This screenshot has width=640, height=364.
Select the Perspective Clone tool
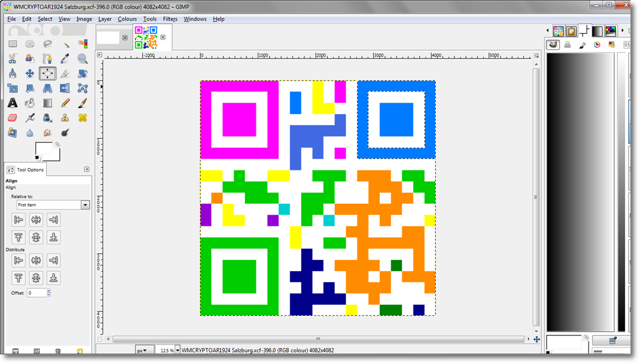pos(12,133)
